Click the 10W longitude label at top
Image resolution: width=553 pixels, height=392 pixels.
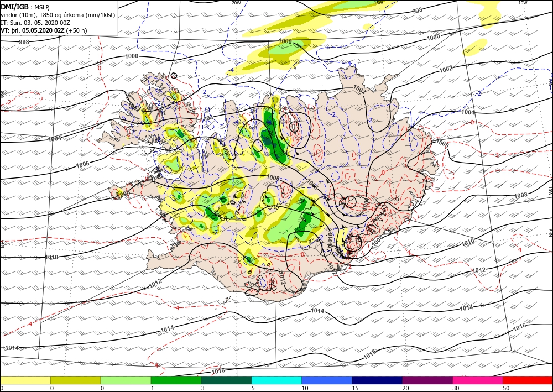(523, 3)
